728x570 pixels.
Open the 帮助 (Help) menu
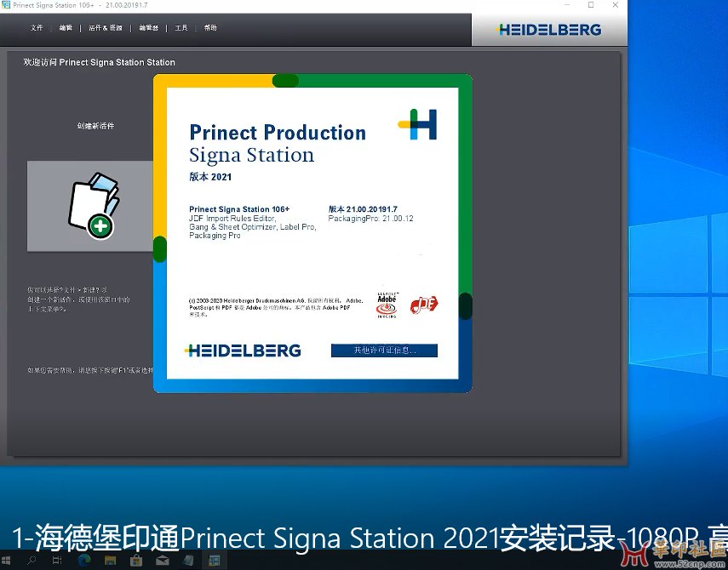tap(210, 28)
